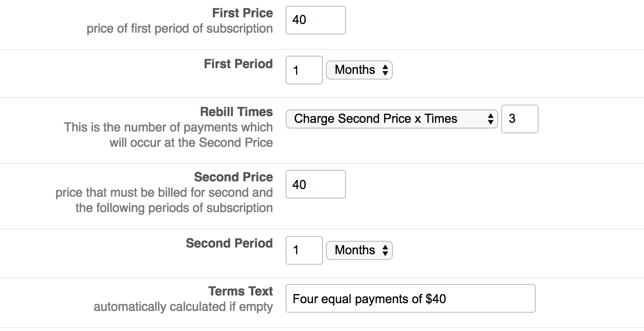Click the 'price that must be billed' description

point(164,200)
